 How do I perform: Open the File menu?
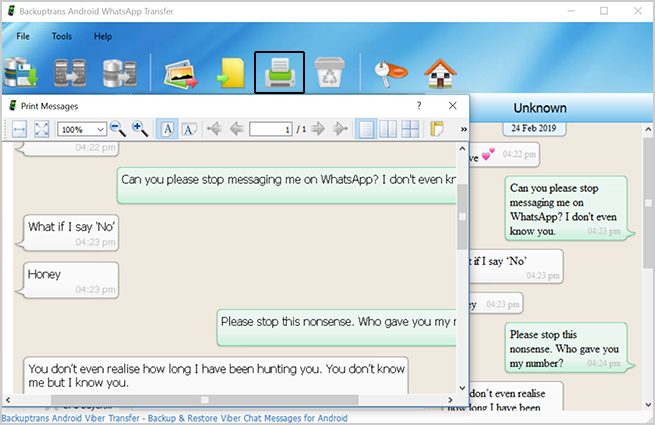(24, 36)
